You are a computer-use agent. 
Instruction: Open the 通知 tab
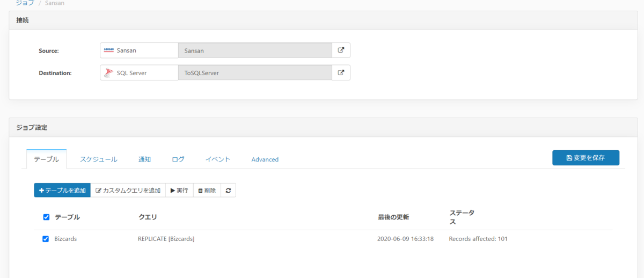coord(144,159)
